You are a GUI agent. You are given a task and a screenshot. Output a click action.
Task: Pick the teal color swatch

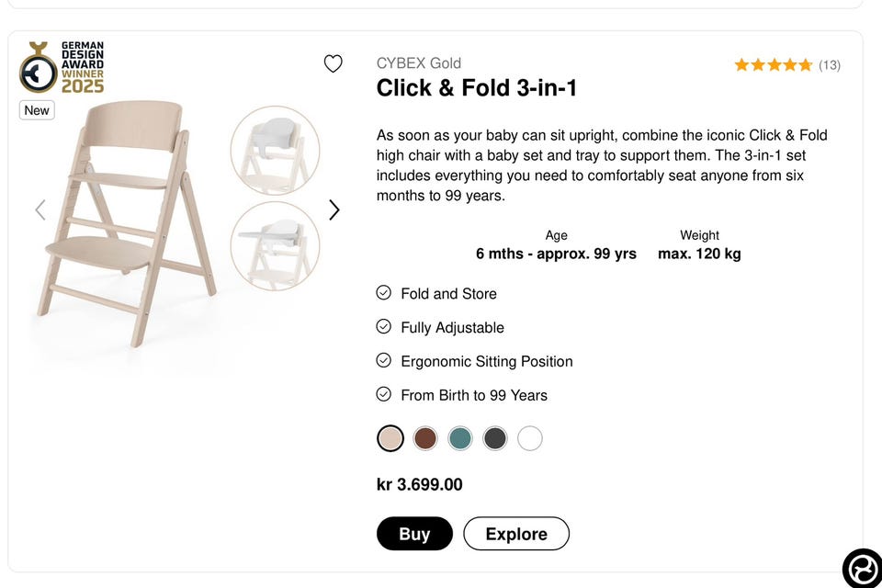click(460, 438)
